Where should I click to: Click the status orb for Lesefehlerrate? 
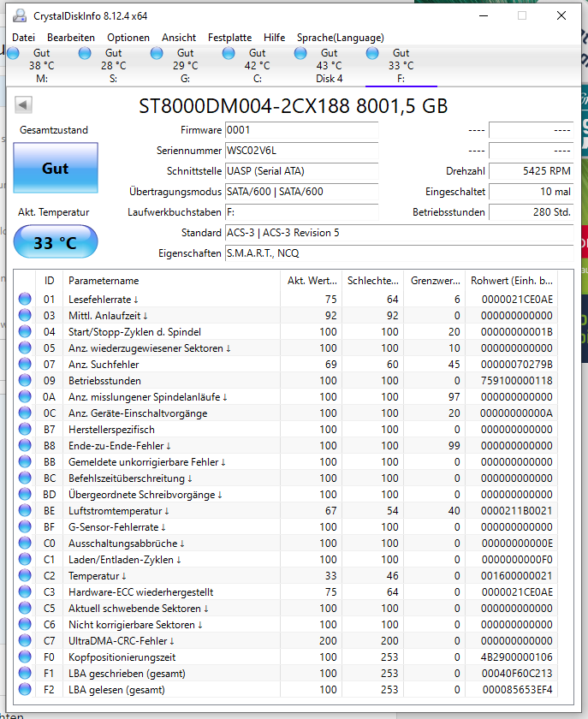(25, 299)
